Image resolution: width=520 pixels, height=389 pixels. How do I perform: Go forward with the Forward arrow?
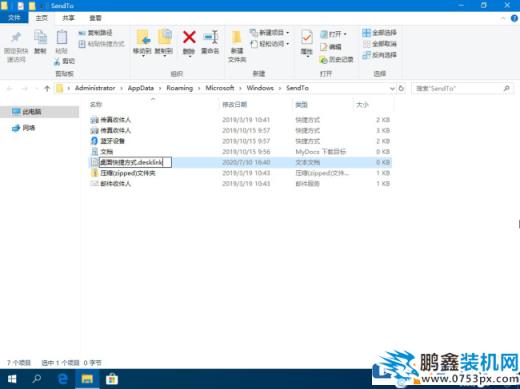click(25, 88)
